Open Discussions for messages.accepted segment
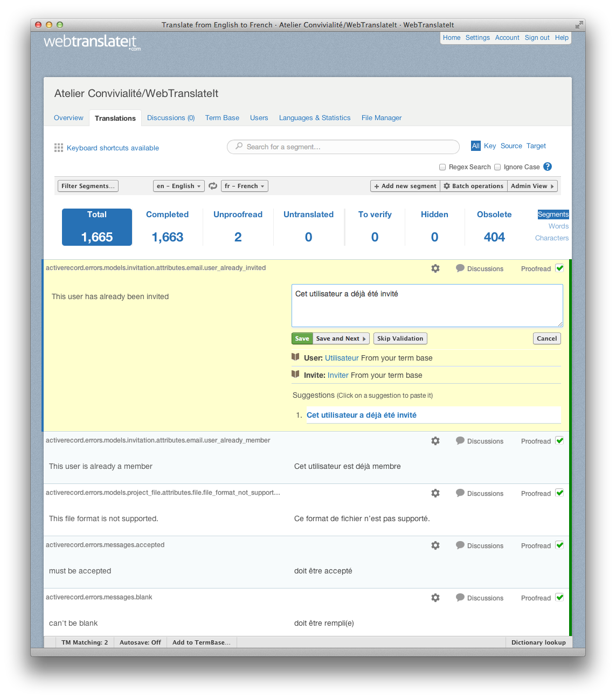The width and height of the screenshot is (616, 699). 480,545
